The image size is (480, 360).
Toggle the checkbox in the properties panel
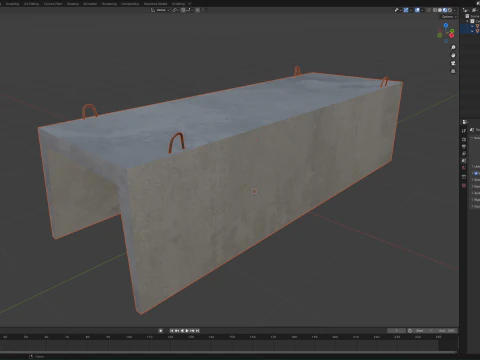[x=476, y=173]
